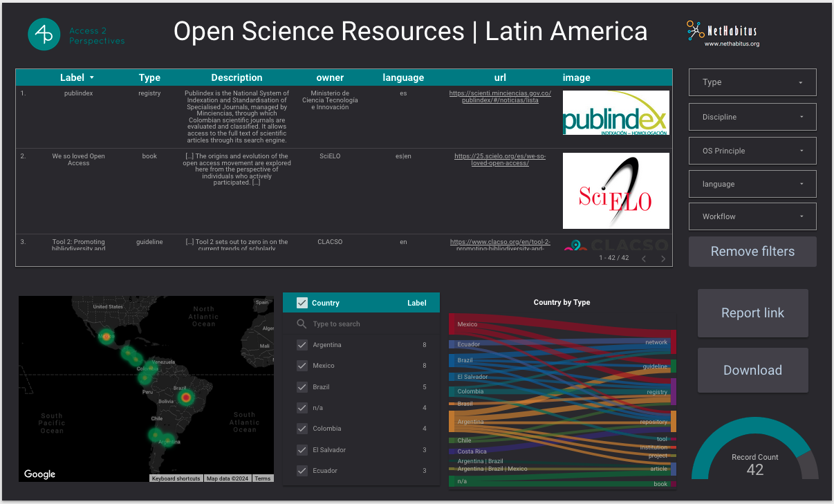Click the SciELO logo image
This screenshot has width=834, height=504.
(616, 191)
